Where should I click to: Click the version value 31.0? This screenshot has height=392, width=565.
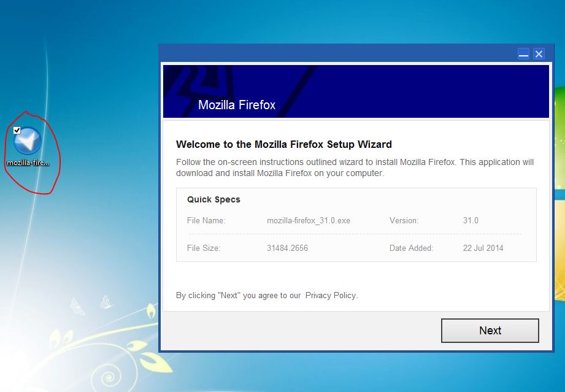(x=471, y=220)
